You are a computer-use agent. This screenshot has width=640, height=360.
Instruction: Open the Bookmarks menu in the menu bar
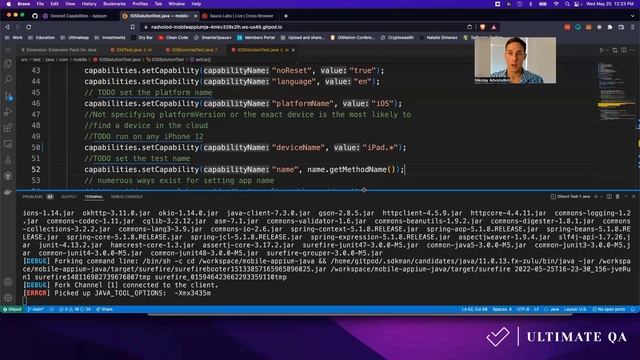(x=114, y=4)
